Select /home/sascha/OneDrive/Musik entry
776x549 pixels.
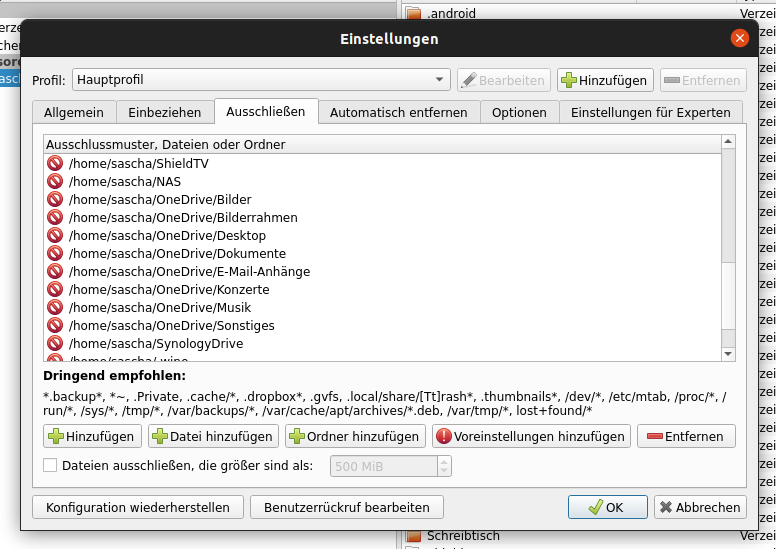382,307
